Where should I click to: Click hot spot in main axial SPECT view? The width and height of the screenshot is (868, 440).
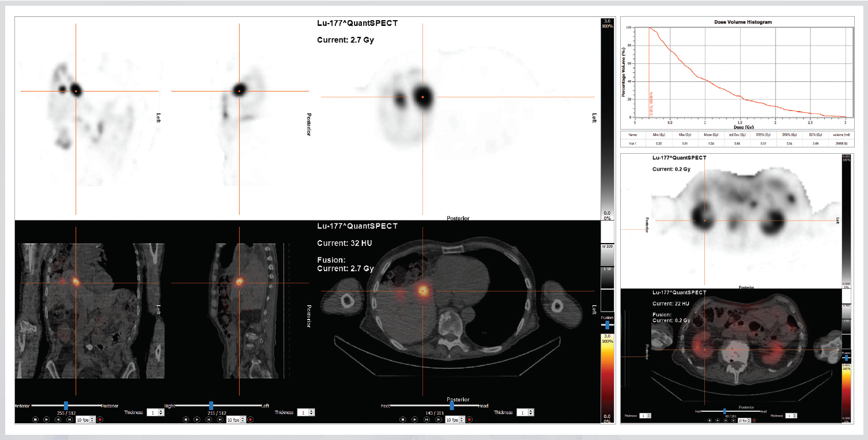click(423, 97)
